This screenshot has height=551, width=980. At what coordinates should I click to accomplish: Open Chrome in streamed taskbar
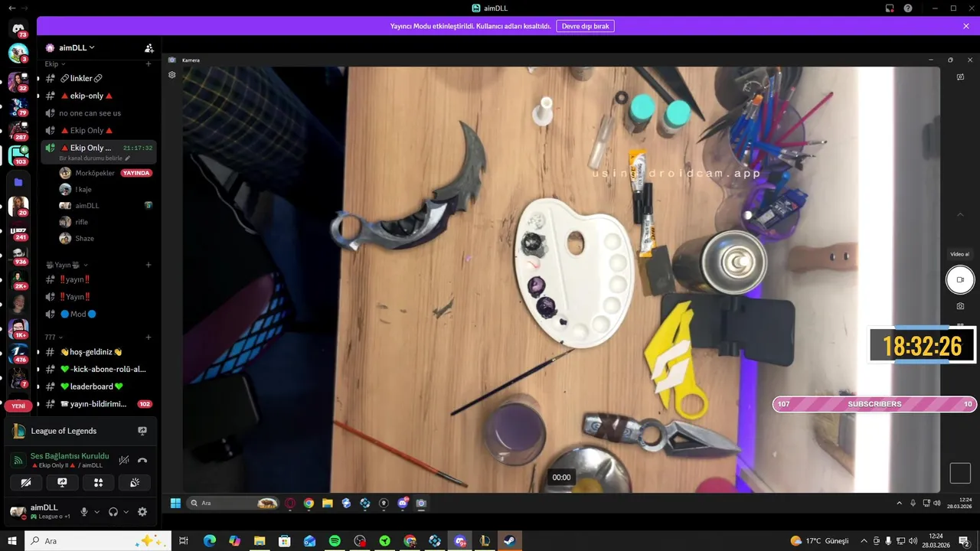309,503
